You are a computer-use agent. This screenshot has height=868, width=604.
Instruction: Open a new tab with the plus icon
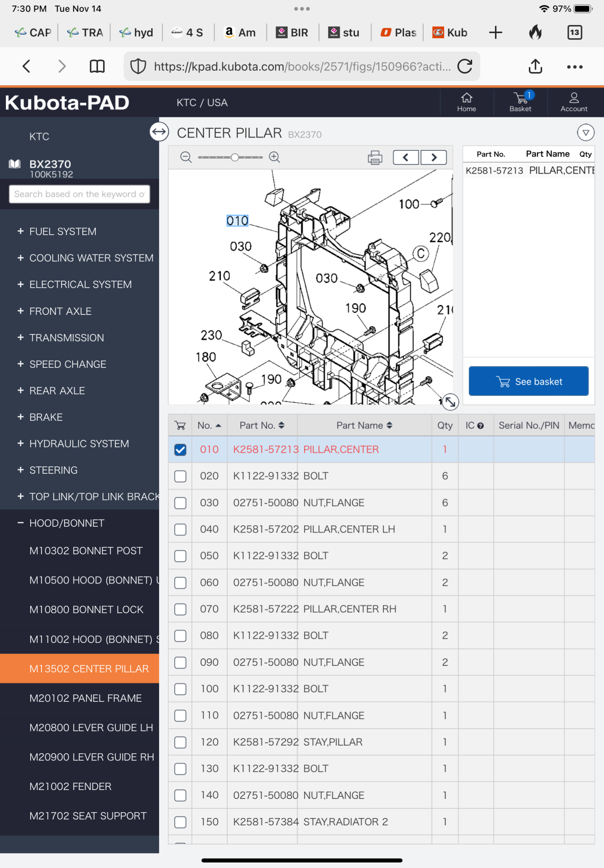coord(495,33)
